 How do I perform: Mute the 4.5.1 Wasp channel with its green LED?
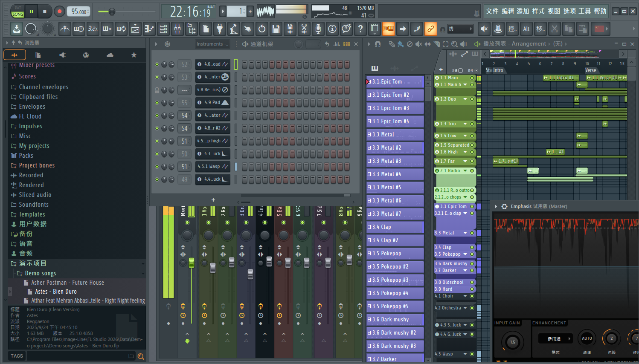tap(157, 167)
